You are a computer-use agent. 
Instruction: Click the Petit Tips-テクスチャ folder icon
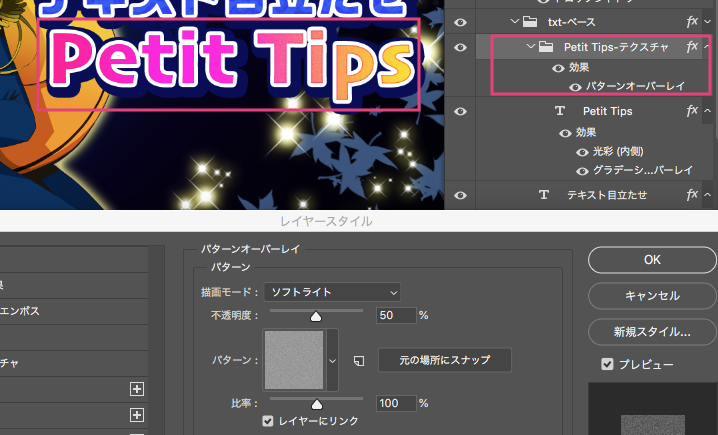(x=546, y=47)
